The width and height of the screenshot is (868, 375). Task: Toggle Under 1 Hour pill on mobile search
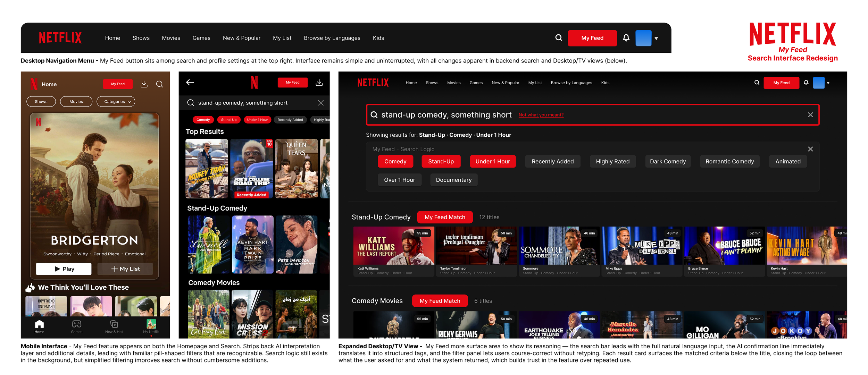click(x=257, y=120)
